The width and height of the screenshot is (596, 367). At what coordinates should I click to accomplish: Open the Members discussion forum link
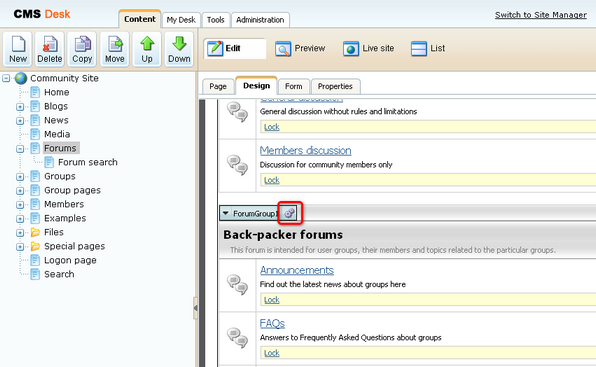[305, 150]
